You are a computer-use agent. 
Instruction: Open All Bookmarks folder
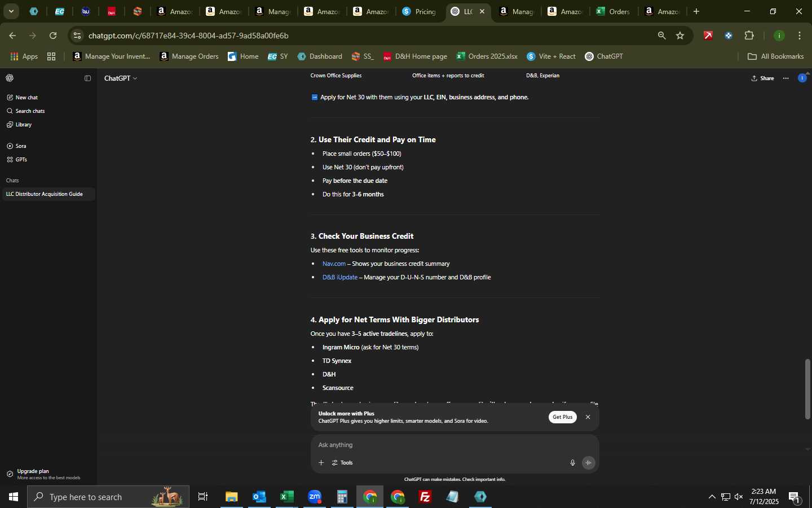[x=775, y=56]
